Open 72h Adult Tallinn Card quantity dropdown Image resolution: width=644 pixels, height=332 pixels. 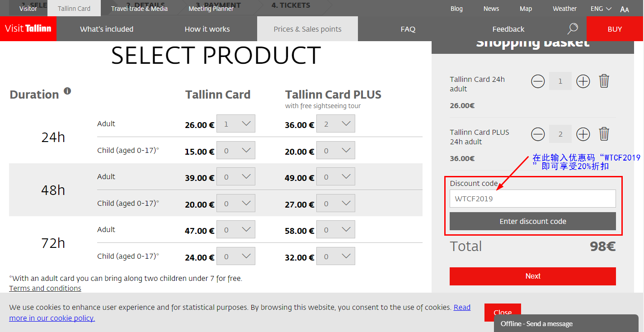236,230
